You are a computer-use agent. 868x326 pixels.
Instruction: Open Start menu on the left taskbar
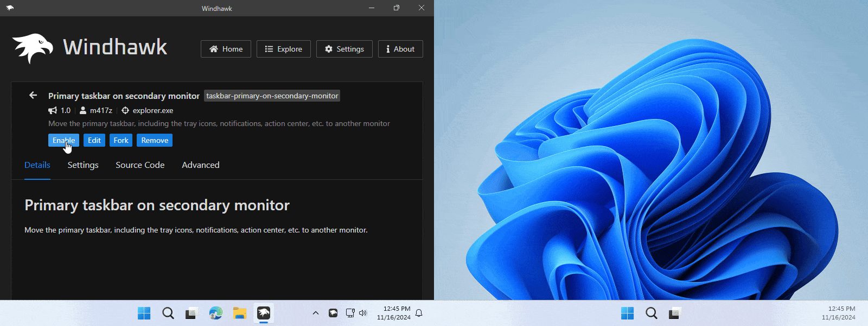[144, 313]
